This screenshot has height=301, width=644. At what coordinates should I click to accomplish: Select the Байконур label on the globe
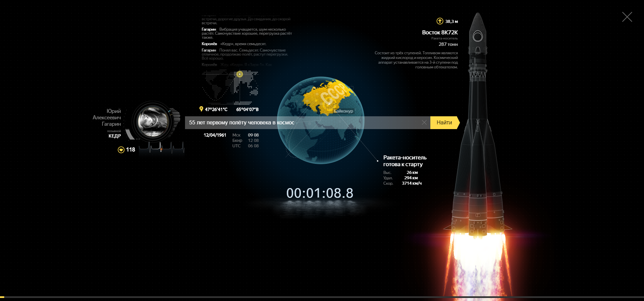(343, 111)
